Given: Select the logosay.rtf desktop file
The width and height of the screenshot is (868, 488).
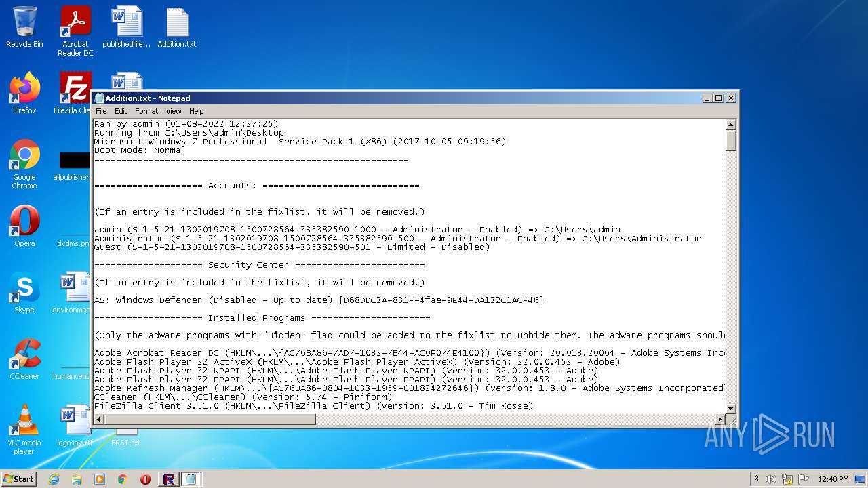Looking at the screenshot, I should tap(75, 426).
